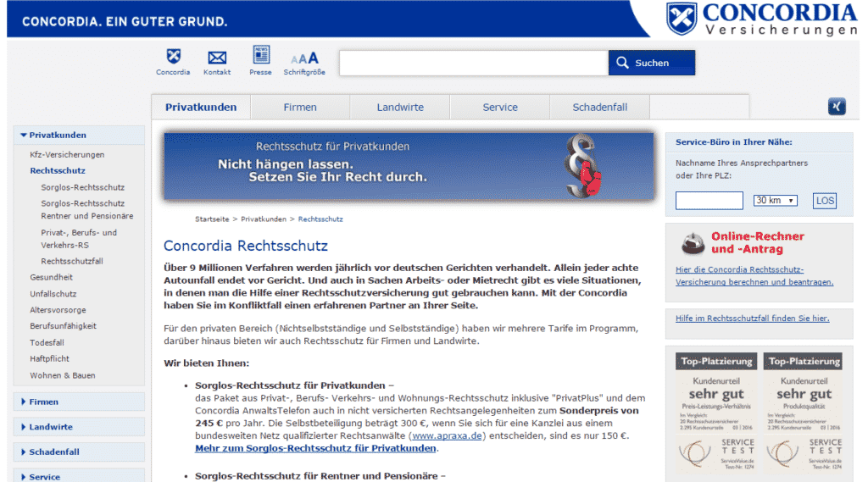Collapse the Privatkunden sidebar section
868x482 pixels.
[79, 135]
